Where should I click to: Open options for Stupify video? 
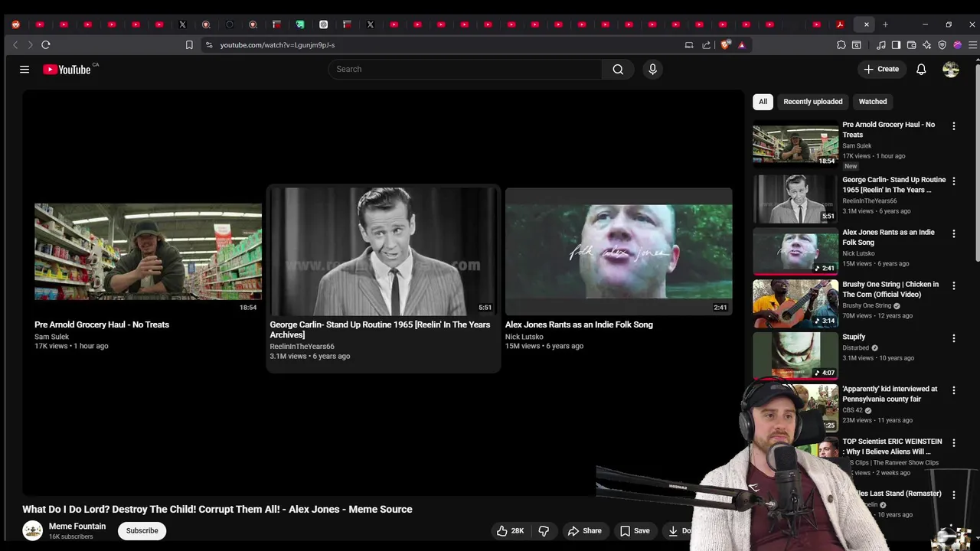pos(953,338)
